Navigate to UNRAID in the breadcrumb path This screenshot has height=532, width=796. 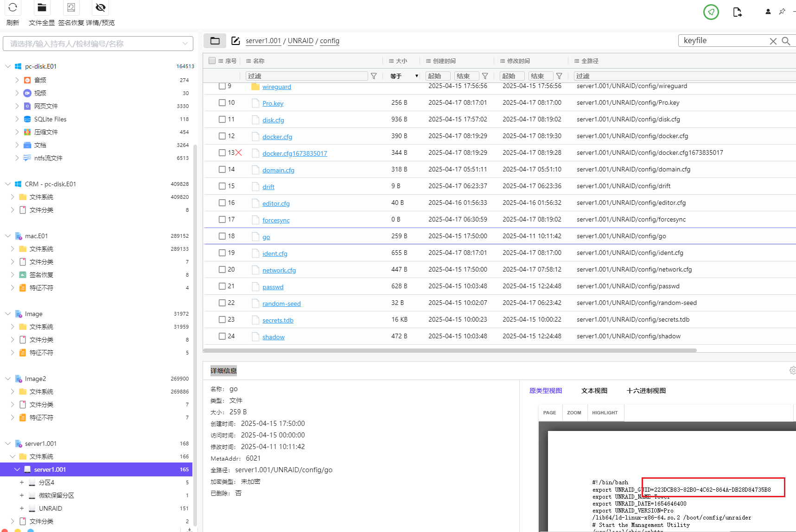tap(300, 41)
